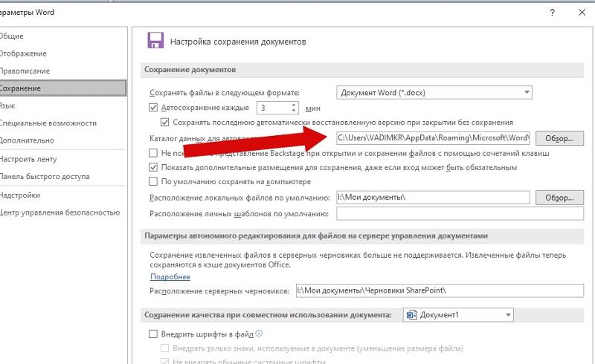Switch to the Отображение category
Screen dimensions: 595x364
pos(23,53)
